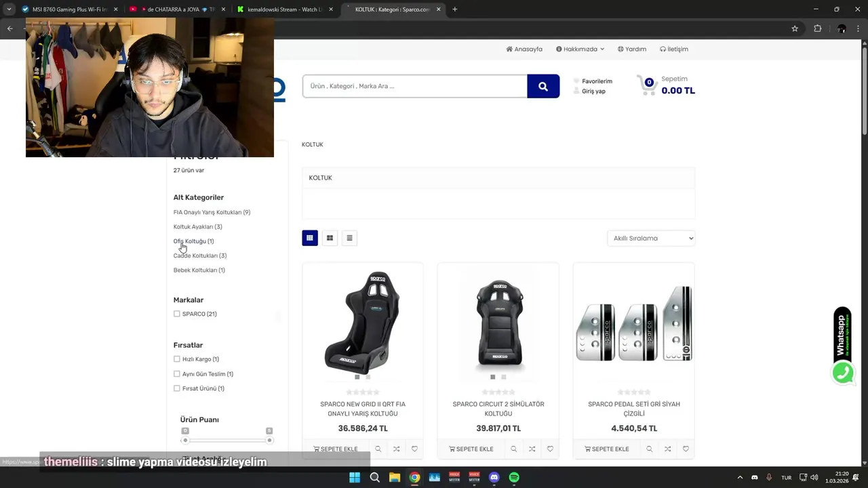
Task: Show hidden system tray icons
Action: pyautogui.click(x=740, y=477)
